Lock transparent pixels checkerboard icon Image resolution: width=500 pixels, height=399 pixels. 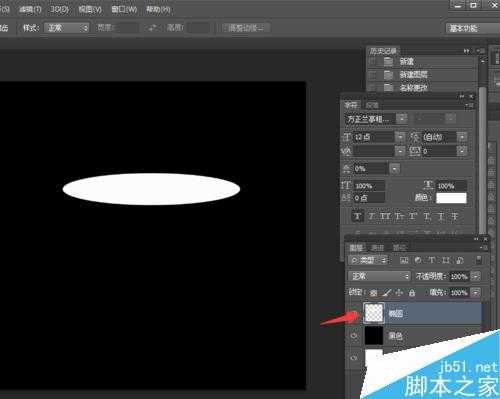point(374,293)
